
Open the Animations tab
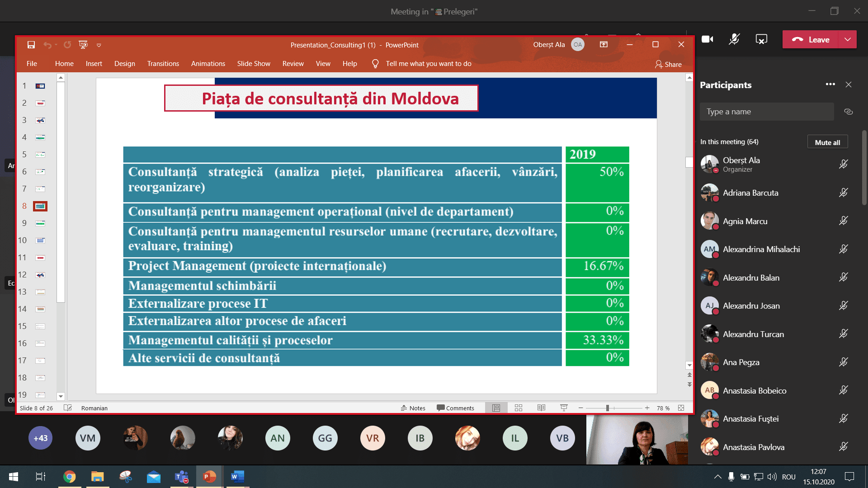208,64
